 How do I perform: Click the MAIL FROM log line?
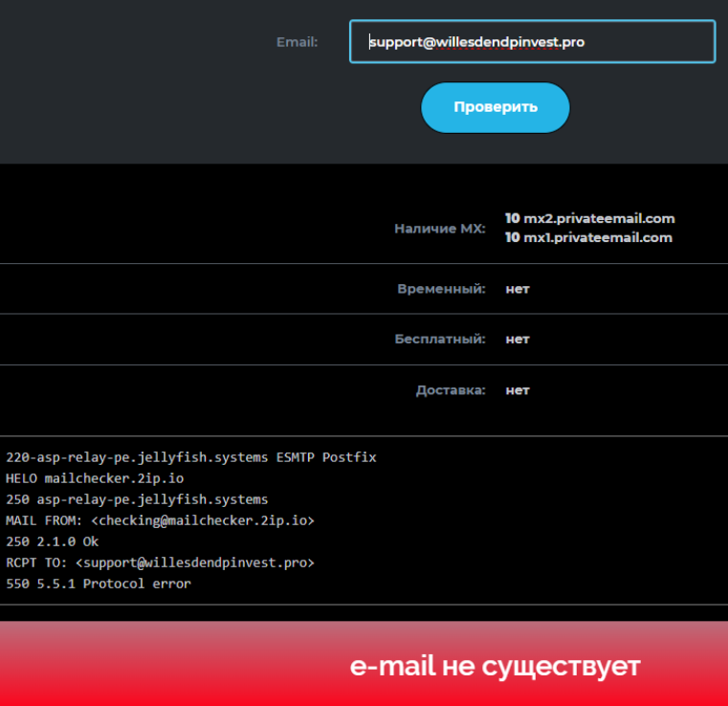pos(160,520)
